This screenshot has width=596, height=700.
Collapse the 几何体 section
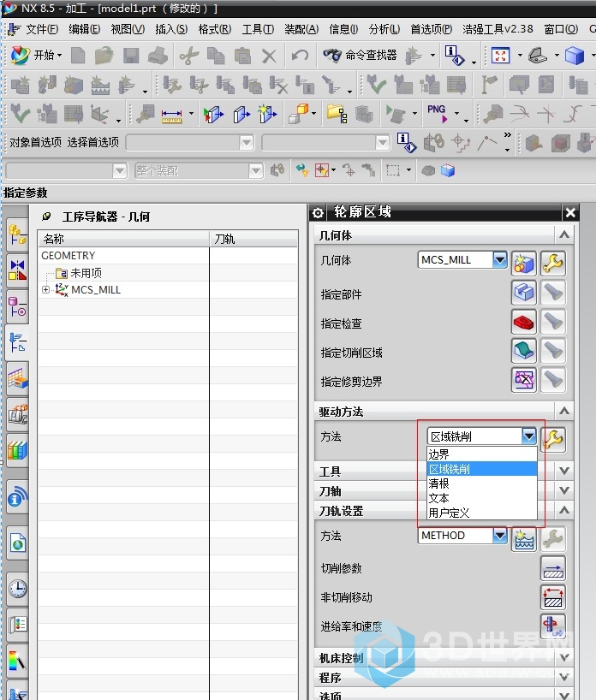coord(564,234)
